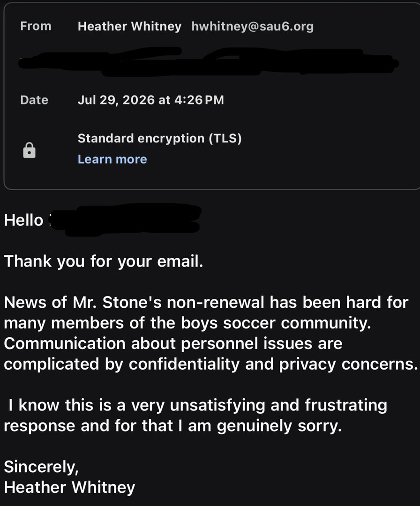Viewport: 420px width, 506px height.
Task: Click the blacked-out recipient line in header
Action: tap(209, 62)
